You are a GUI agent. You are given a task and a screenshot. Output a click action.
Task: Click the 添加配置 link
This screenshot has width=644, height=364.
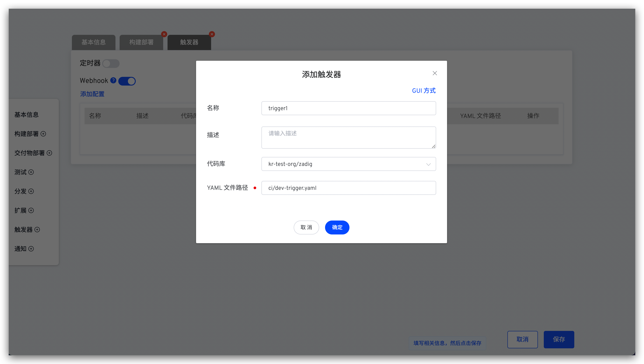92,94
